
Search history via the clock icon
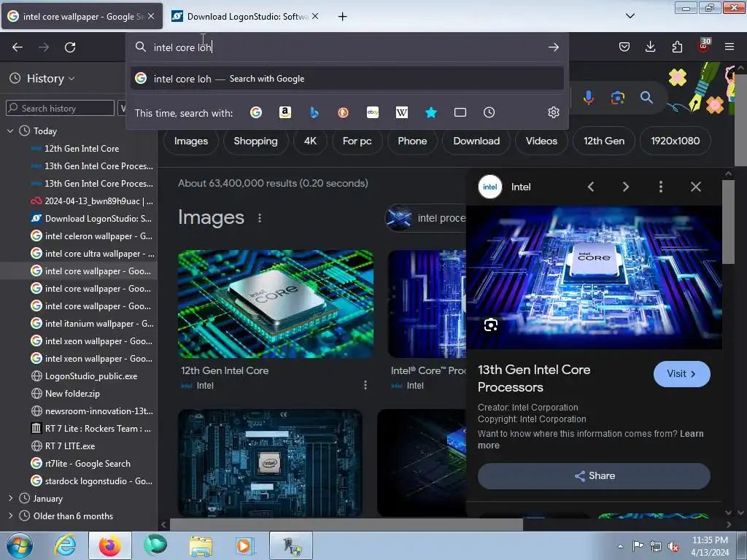pyautogui.click(x=489, y=112)
